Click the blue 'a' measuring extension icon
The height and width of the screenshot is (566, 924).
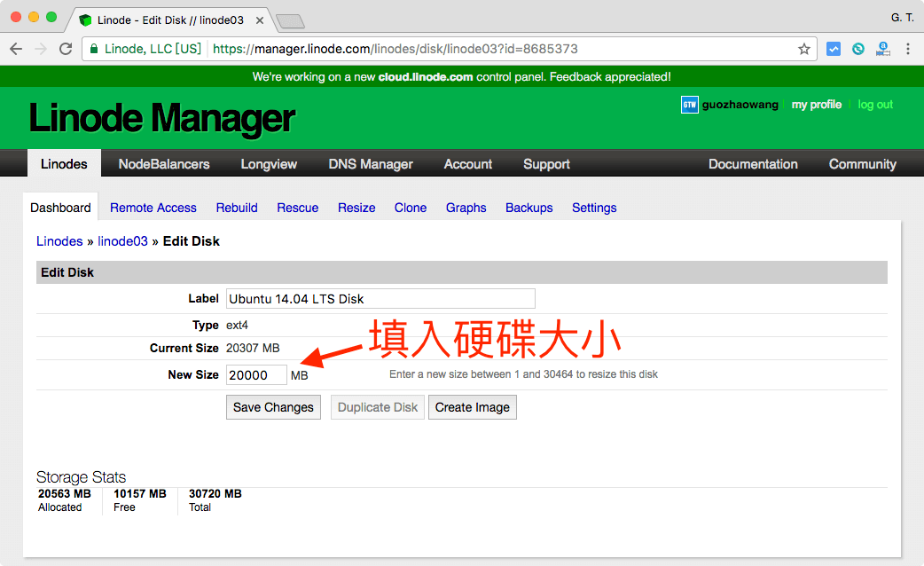click(882, 50)
